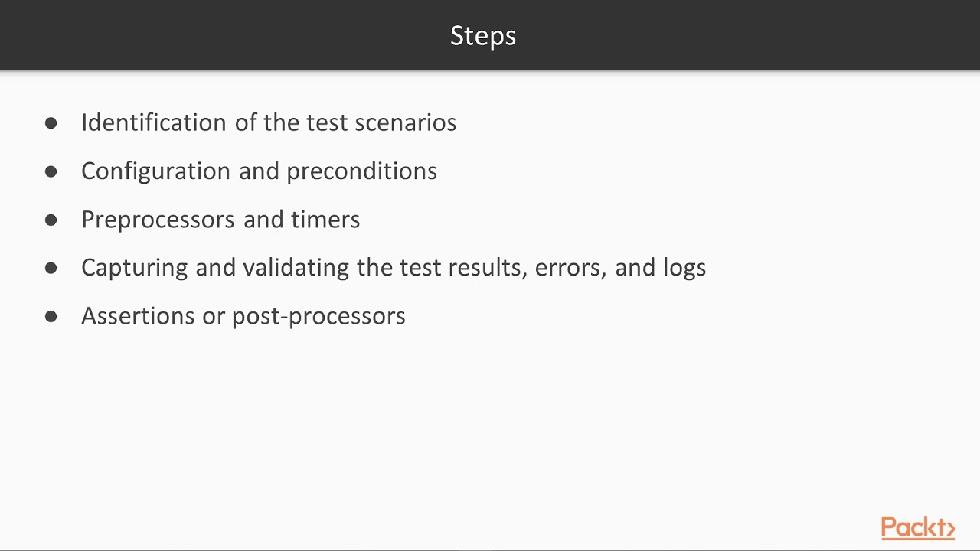Click the word logs
This screenshot has height=551, width=980.
[682, 268]
